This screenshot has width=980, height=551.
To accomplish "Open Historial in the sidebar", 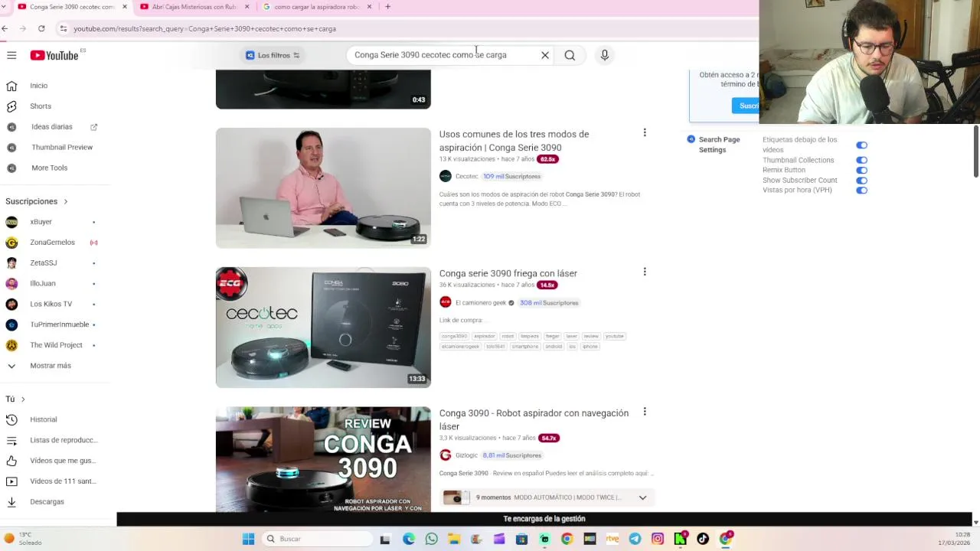I will point(43,420).
